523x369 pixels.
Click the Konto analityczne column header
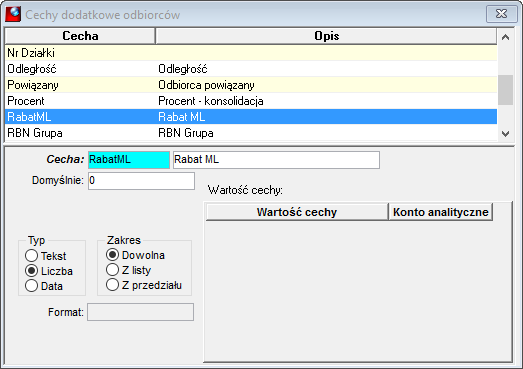pyautogui.click(x=441, y=212)
